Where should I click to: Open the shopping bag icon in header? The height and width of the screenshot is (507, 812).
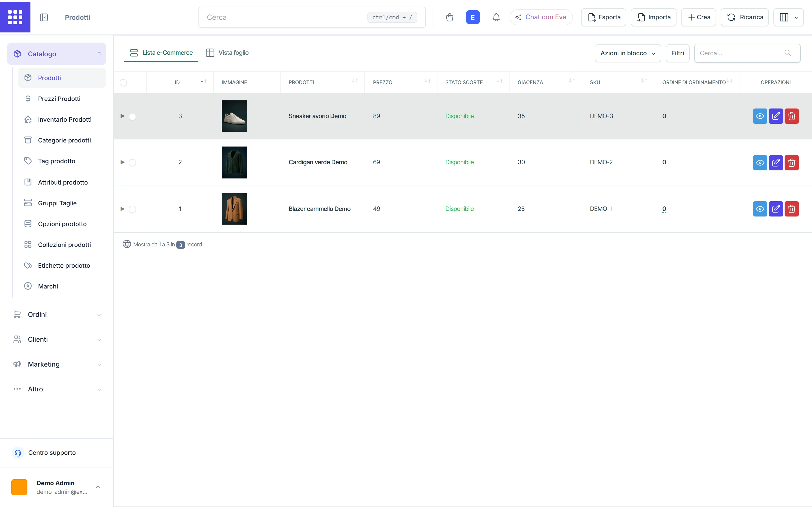450,17
